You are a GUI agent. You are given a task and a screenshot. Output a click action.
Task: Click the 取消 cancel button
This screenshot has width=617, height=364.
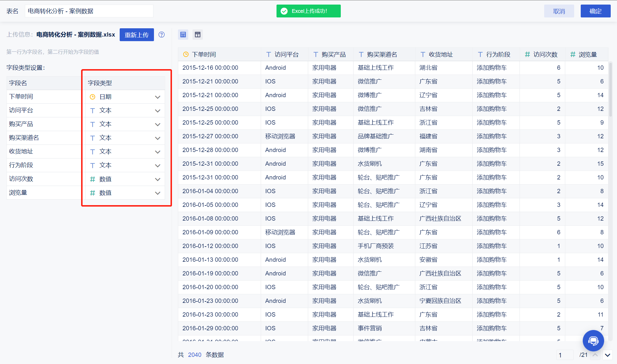click(559, 11)
